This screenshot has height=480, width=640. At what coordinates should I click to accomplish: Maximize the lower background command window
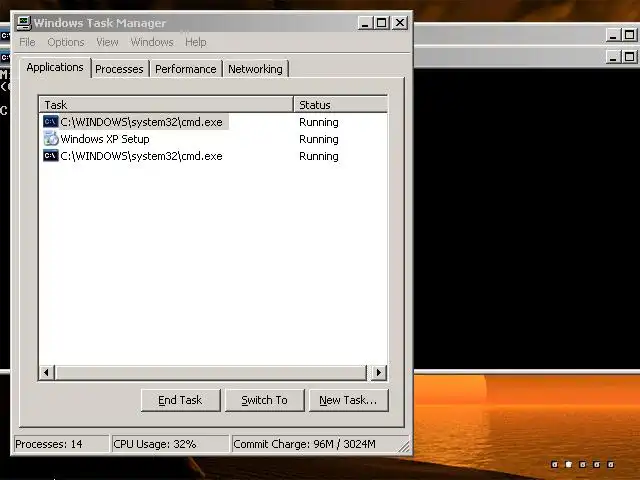tap(630, 56)
